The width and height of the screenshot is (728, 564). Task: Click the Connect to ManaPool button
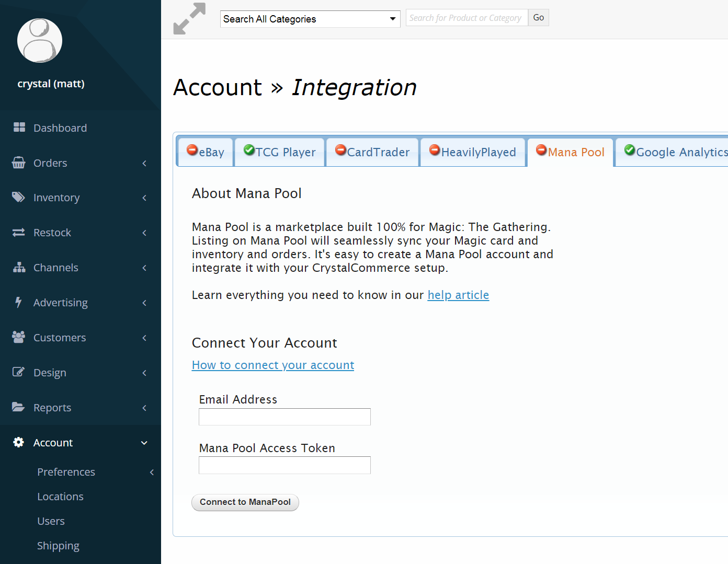[x=245, y=502]
